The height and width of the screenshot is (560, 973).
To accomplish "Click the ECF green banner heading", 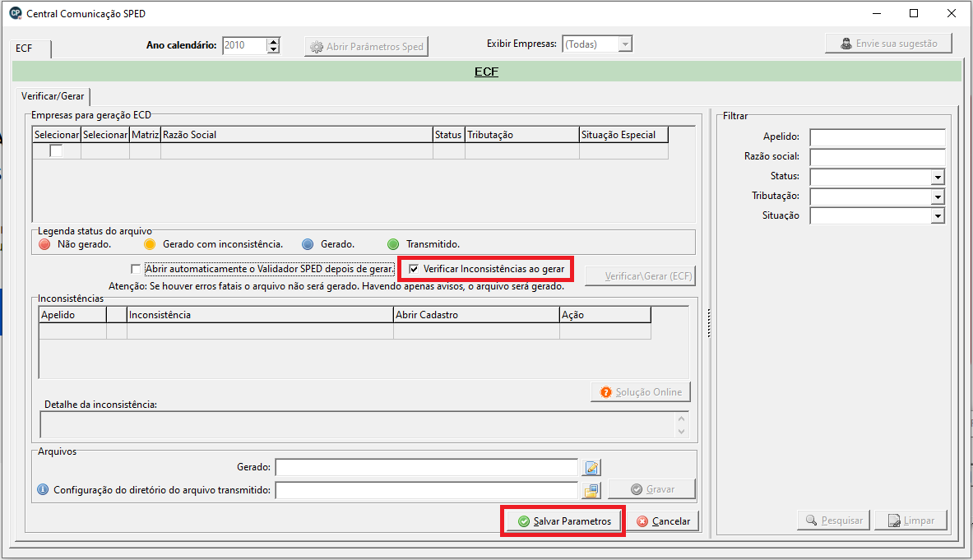I will point(487,72).
